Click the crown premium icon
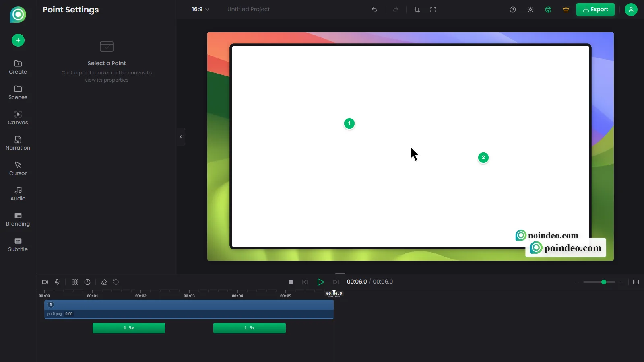Image resolution: width=644 pixels, height=362 pixels. 566,10
